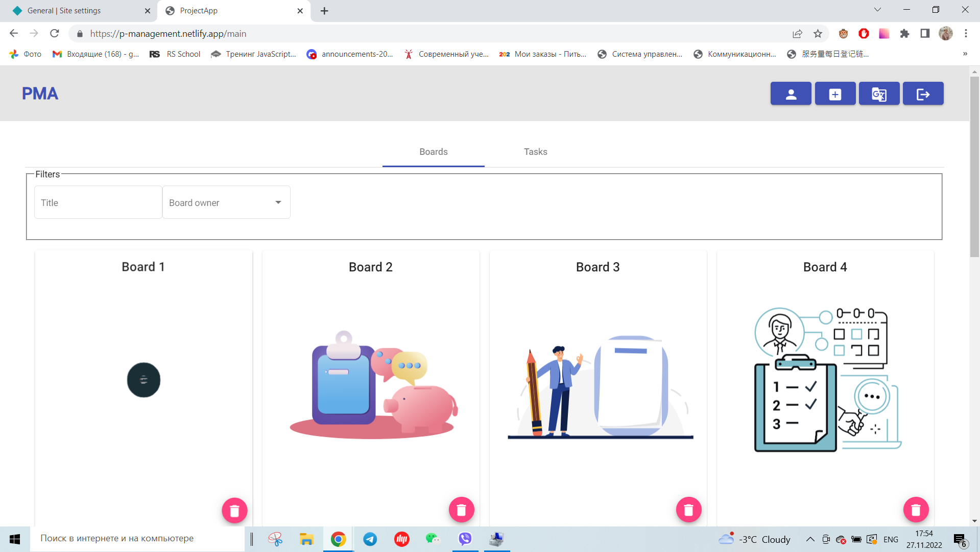The image size is (980, 552).
Task: Expand hidden bookmarks with the » chevron
Action: (964, 54)
